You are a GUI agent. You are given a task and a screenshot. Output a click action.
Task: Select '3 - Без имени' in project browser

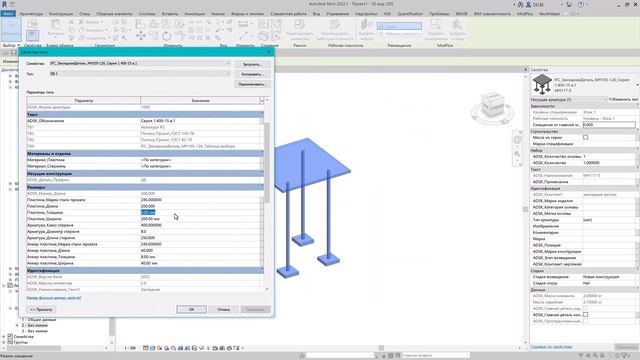34,331
